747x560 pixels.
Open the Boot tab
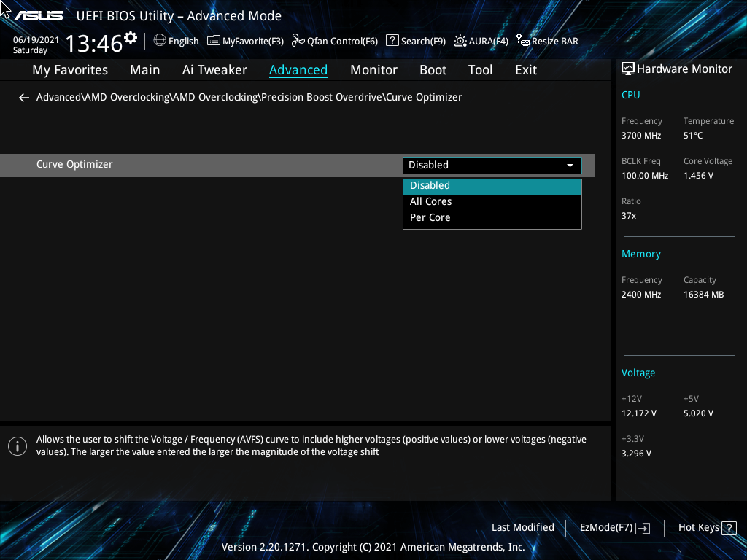pyautogui.click(x=433, y=70)
